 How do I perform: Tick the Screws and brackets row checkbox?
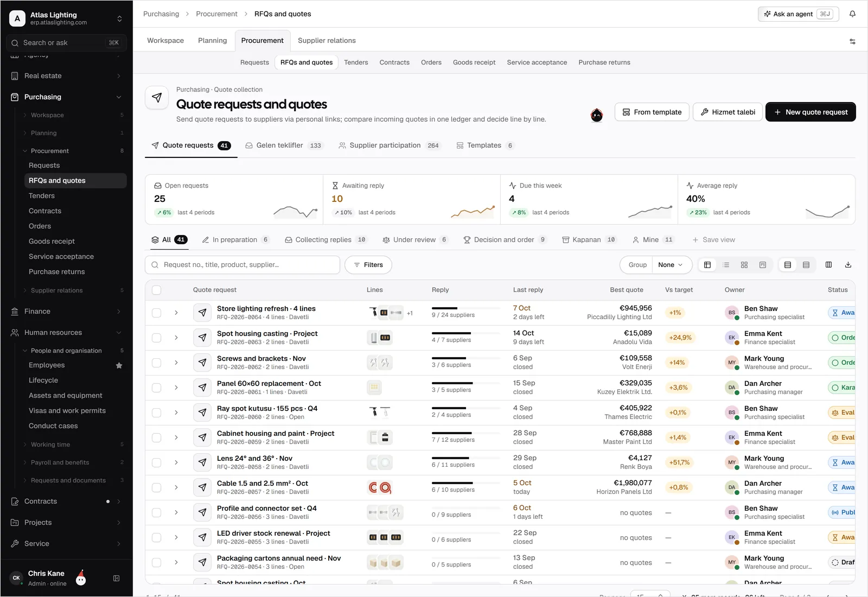tap(157, 363)
